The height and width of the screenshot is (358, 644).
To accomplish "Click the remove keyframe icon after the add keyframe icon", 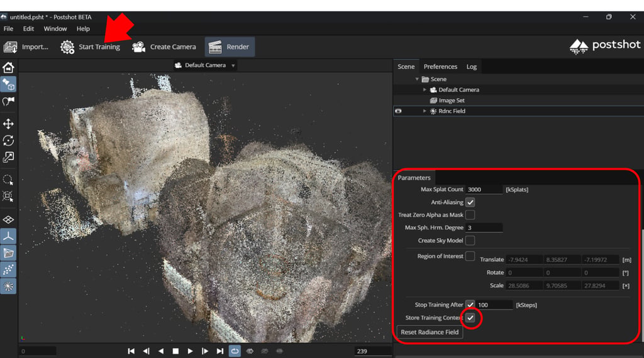I will 265,351.
